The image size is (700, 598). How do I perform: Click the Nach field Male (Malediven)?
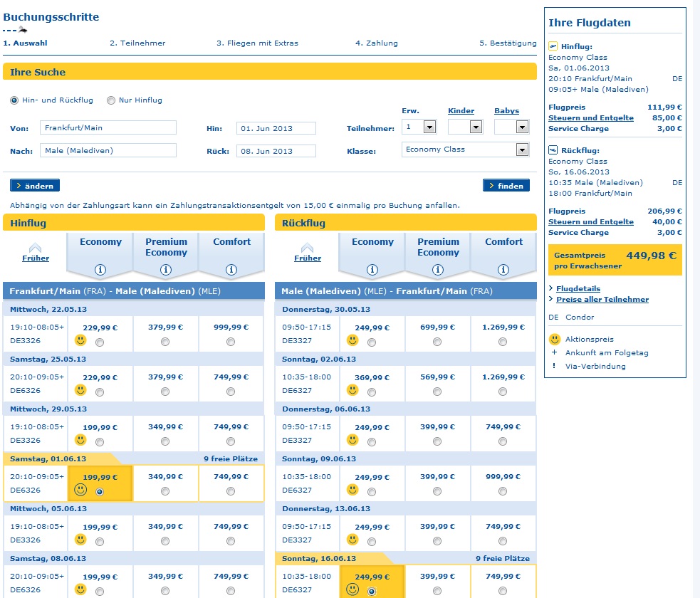coord(108,150)
